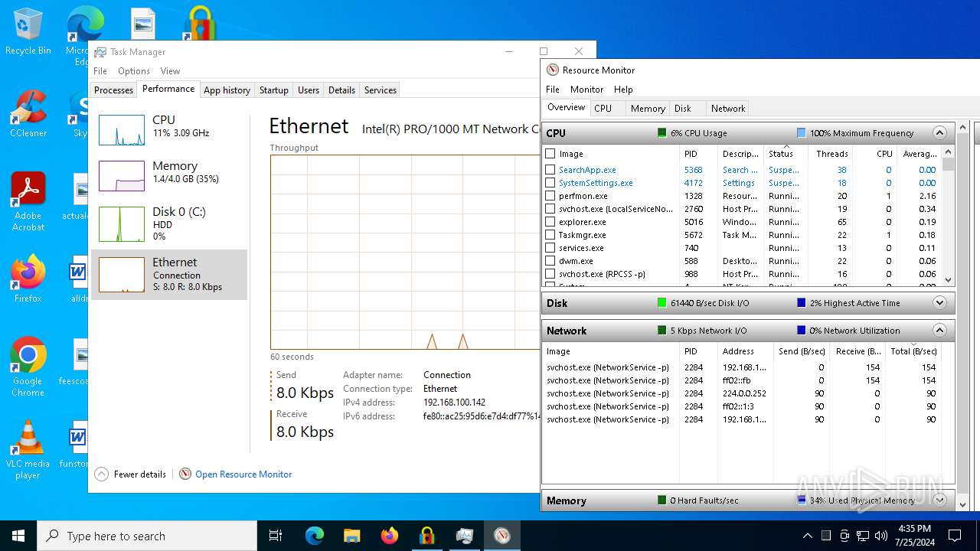Open Adobe Acrobat desktop shortcut
Viewport: 980px width, 551px height.
28,202
